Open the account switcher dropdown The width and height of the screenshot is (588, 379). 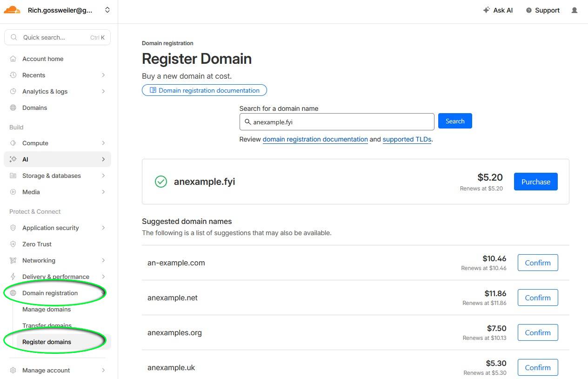pyautogui.click(x=107, y=10)
